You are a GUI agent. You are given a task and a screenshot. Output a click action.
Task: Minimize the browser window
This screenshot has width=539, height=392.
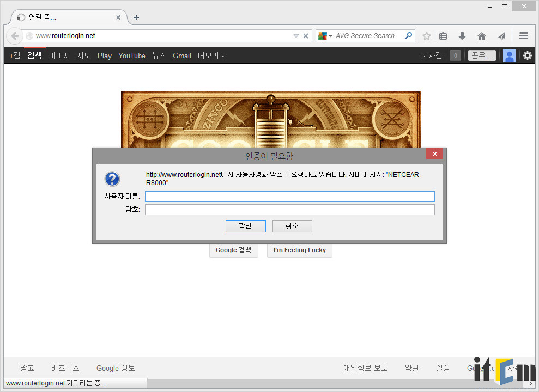point(490,7)
